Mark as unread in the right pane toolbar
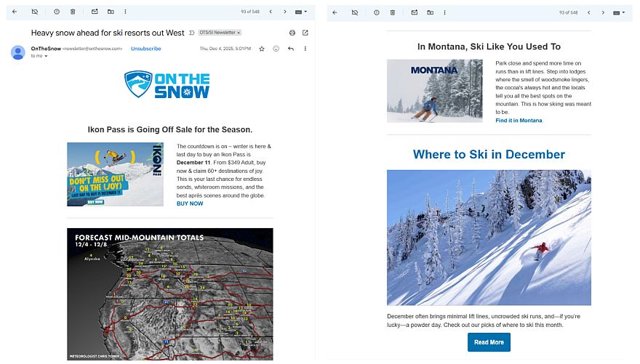The width and height of the screenshot is (640, 364). [414, 12]
